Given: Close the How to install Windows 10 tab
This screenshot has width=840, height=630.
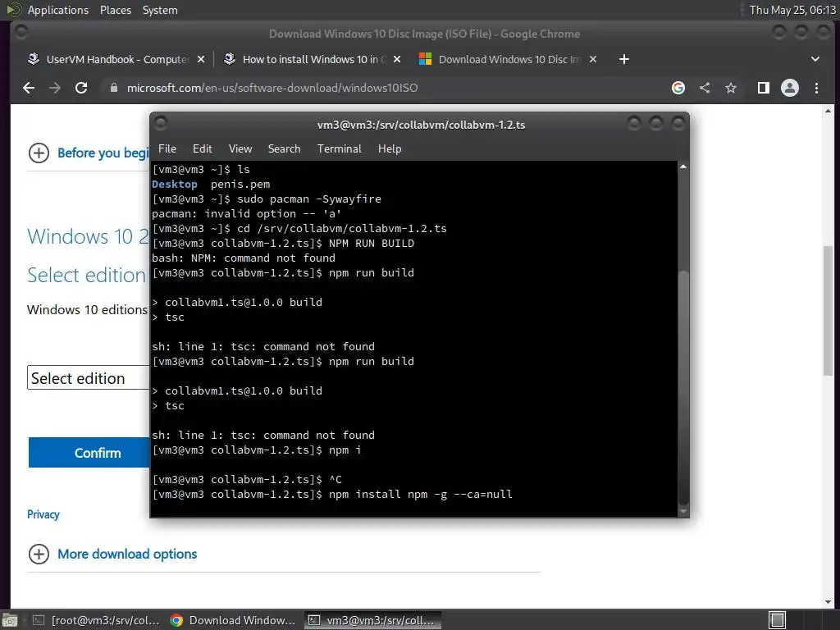Looking at the screenshot, I should coord(397,59).
